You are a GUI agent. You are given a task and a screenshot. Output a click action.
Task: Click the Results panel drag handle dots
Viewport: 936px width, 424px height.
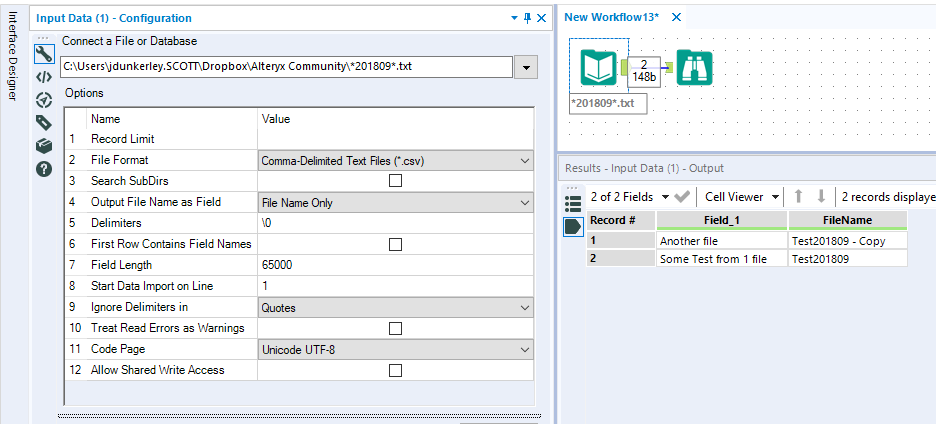coord(573,188)
